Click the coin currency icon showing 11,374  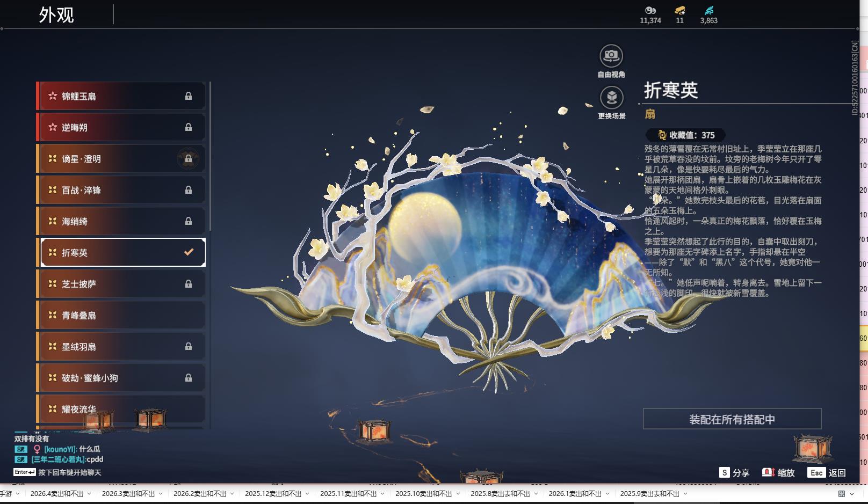coord(650,12)
